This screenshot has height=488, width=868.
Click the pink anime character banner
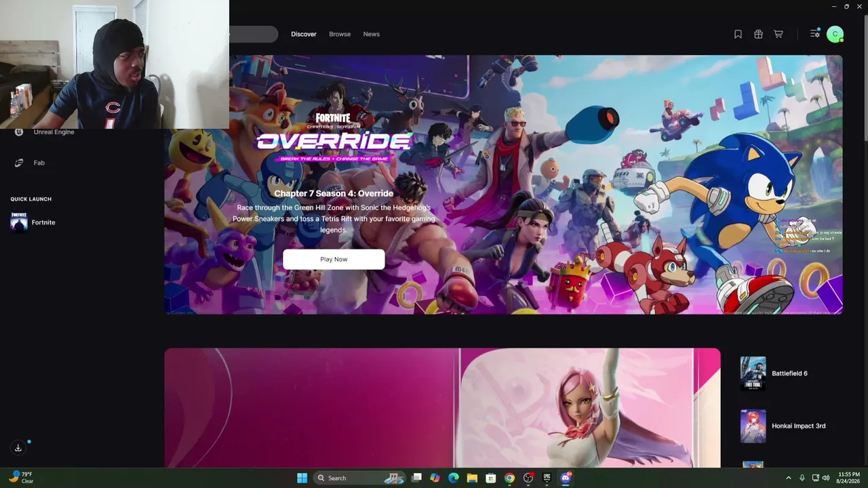442,408
